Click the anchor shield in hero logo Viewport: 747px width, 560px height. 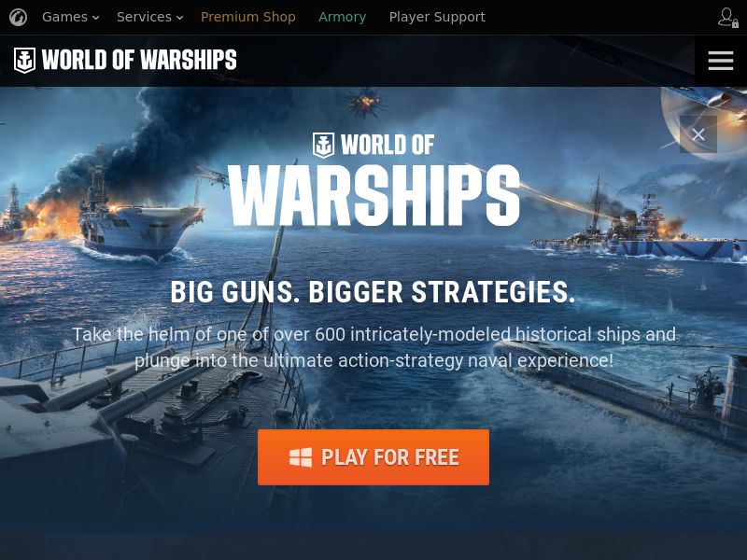click(323, 145)
